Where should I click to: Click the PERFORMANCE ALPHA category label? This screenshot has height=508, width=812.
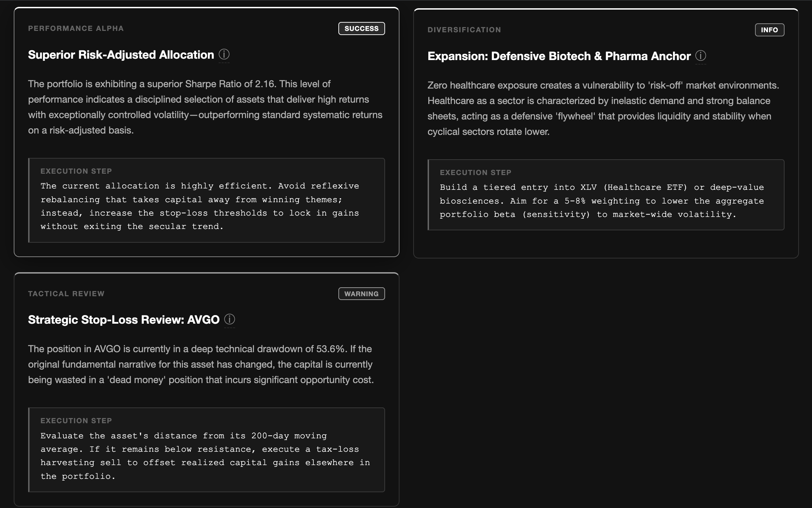[76, 28]
